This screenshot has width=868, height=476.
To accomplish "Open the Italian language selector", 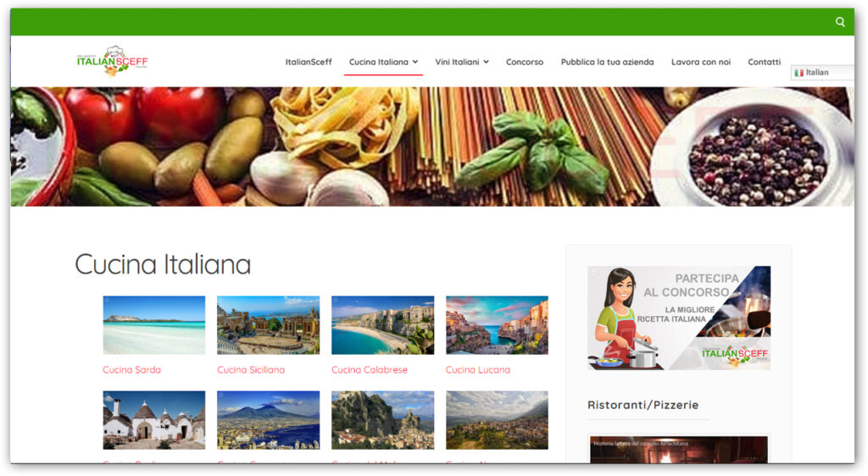I will point(822,73).
